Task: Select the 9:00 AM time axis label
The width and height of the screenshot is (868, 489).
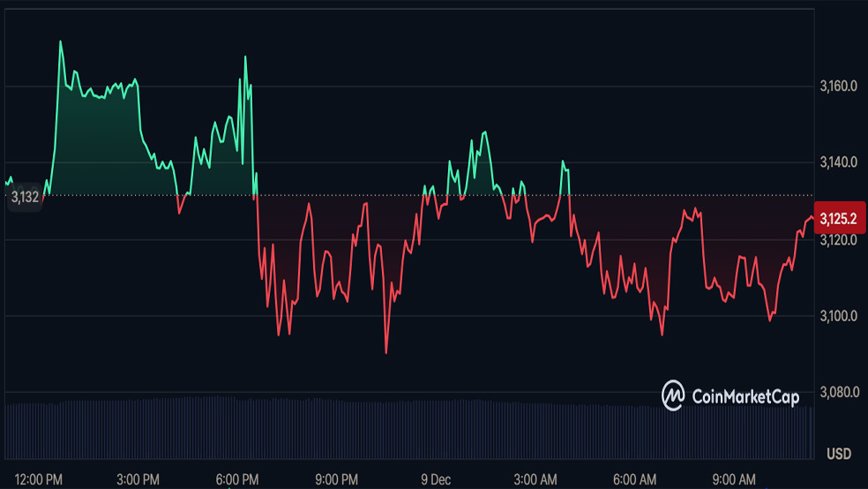Action: (x=735, y=479)
